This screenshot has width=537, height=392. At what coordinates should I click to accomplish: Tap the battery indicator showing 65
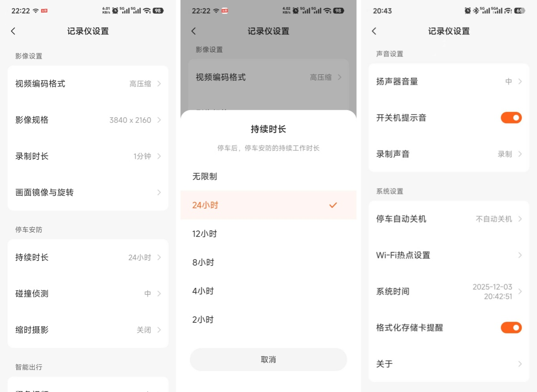point(519,11)
